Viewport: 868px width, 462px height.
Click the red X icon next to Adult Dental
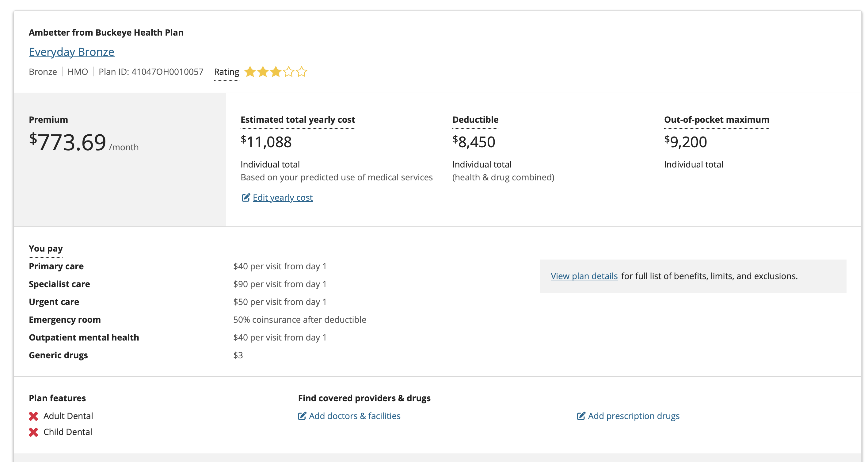[33, 416]
